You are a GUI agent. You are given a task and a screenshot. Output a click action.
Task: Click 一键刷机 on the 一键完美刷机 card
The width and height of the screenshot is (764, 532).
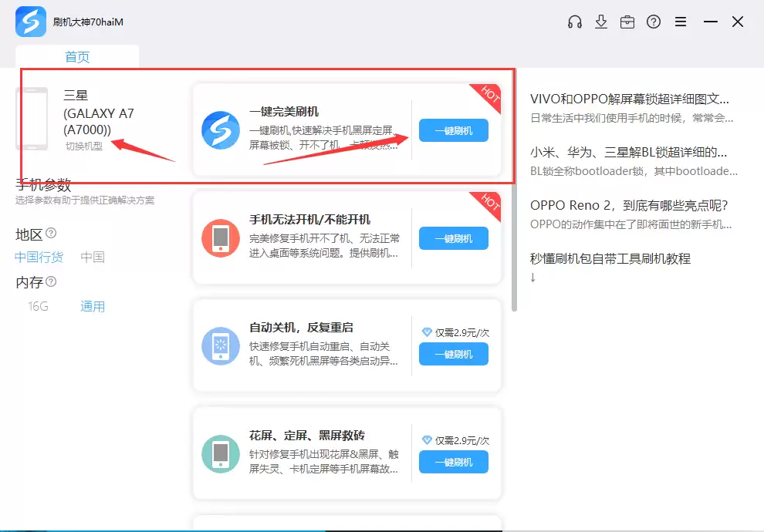(452, 130)
